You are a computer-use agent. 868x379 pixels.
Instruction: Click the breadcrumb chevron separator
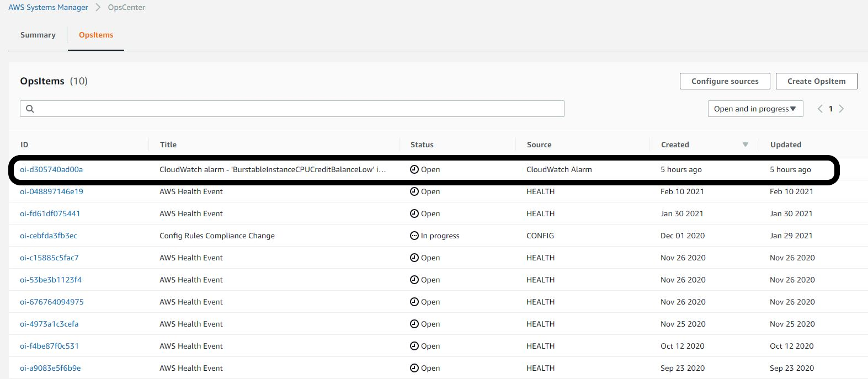[98, 8]
